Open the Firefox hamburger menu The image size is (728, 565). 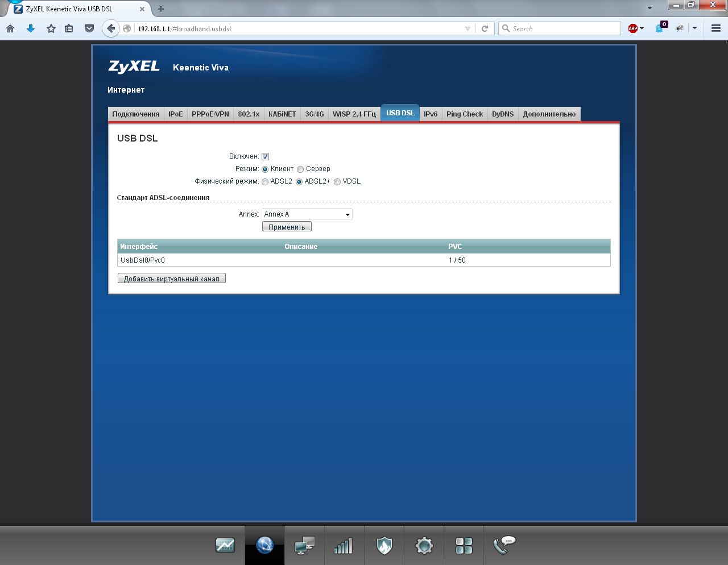point(716,28)
